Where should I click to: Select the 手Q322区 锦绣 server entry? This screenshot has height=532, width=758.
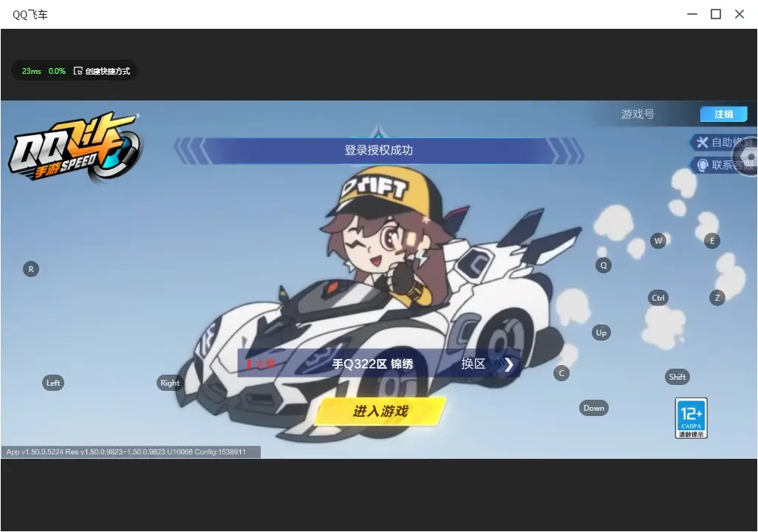click(372, 364)
